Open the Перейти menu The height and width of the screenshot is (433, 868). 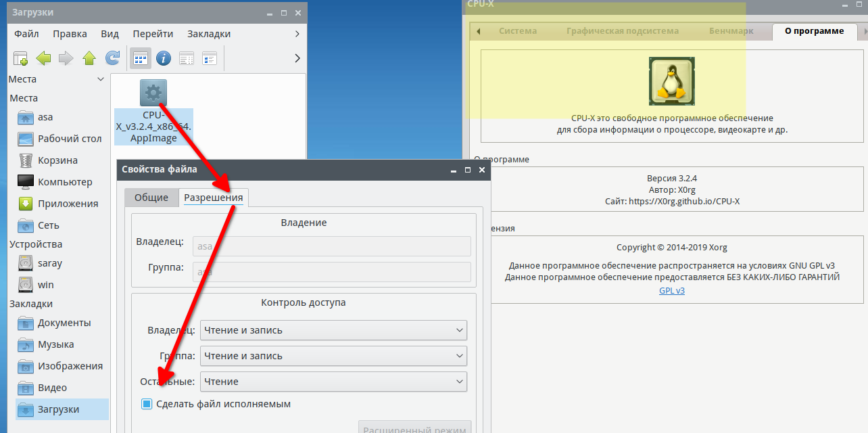[x=153, y=34]
